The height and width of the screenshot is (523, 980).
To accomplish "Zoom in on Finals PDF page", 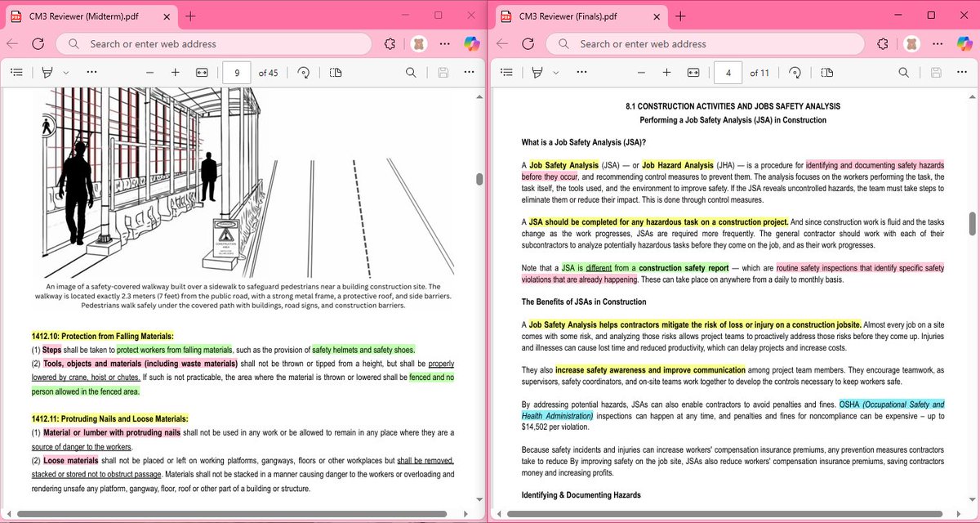I will (666, 73).
